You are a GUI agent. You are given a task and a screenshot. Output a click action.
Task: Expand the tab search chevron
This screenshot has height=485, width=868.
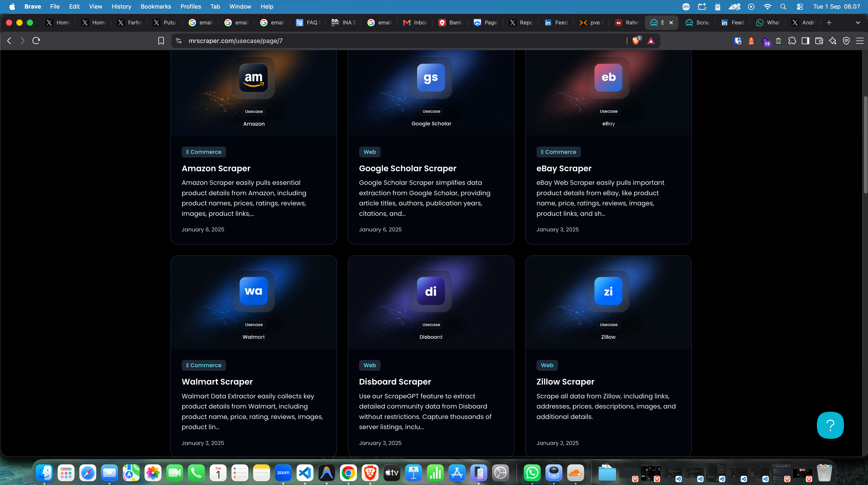coord(858,23)
